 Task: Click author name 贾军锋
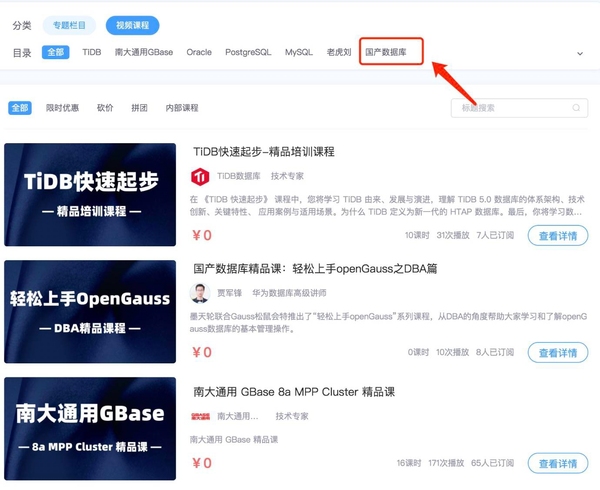(230, 293)
